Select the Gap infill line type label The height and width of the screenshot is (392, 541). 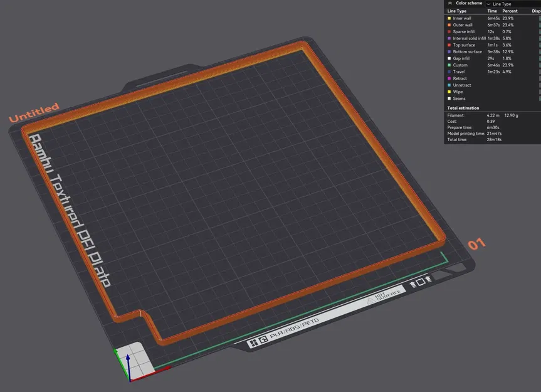[x=461, y=58]
